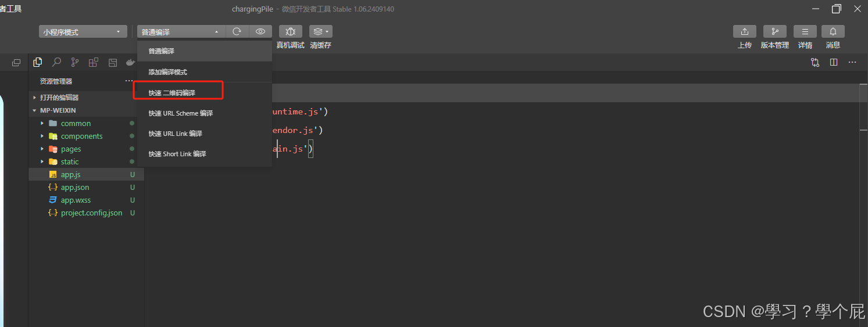
Task: Open project.config.json file
Action: click(86, 213)
